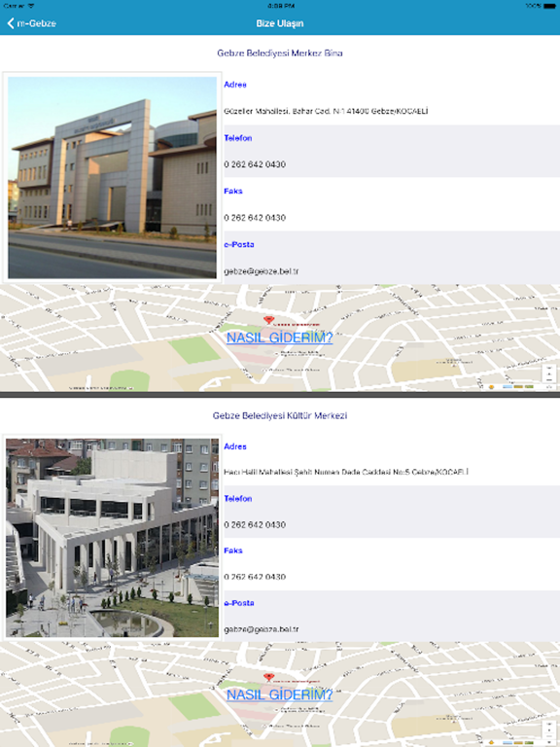The height and width of the screenshot is (747, 560).
Task: Call the Kültür Merkezi Telefon number
Action: pyautogui.click(x=255, y=524)
